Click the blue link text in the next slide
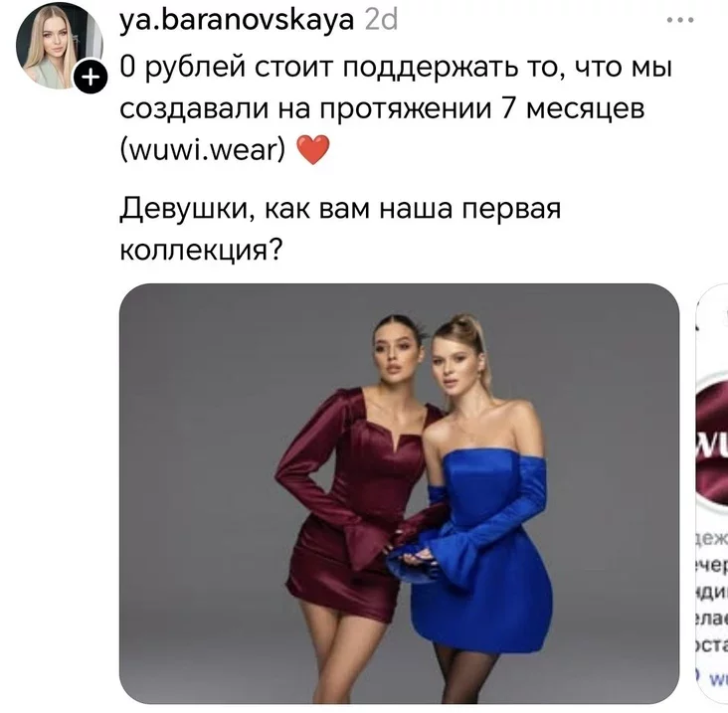 pyautogui.click(x=717, y=679)
